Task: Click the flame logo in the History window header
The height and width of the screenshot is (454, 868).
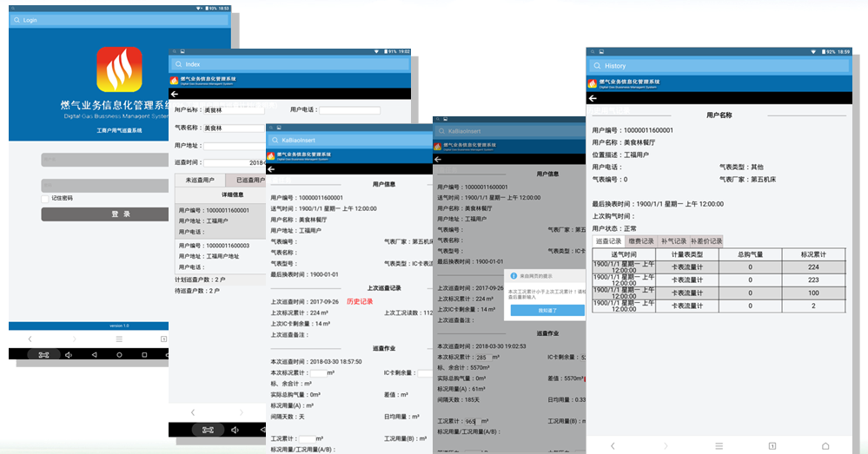Action: click(x=593, y=83)
